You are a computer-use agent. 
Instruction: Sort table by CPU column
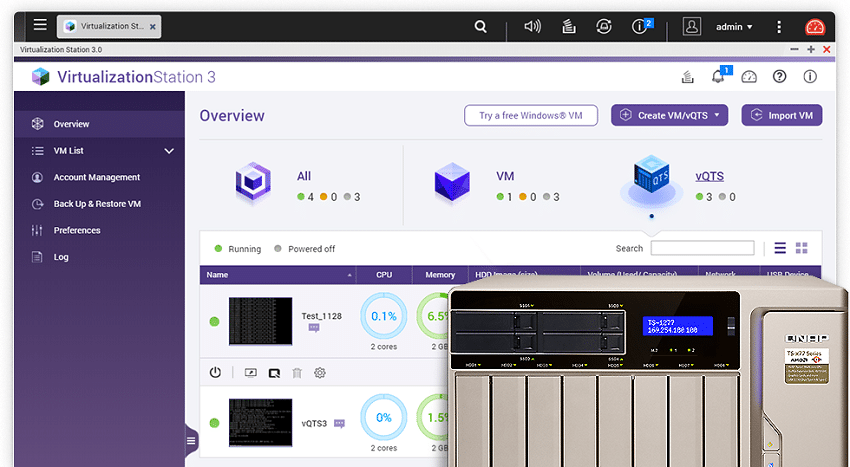[384, 275]
